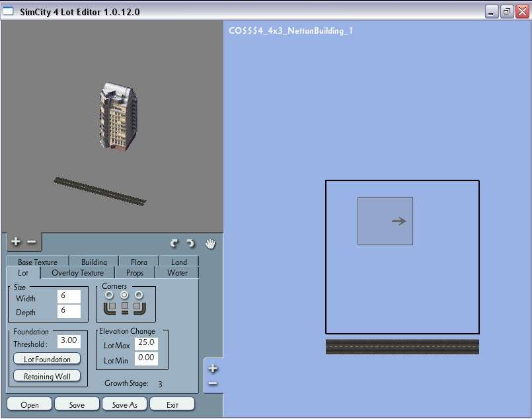Image resolution: width=532 pixels, height=419 pixels.
Task: Open the Land tab
Action: pyautogui.click(x=179, y=262)
